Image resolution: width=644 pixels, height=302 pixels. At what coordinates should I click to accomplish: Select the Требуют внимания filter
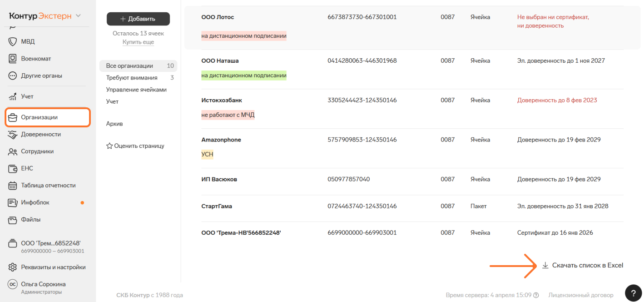pyautogui.click(x=132, y=78)
